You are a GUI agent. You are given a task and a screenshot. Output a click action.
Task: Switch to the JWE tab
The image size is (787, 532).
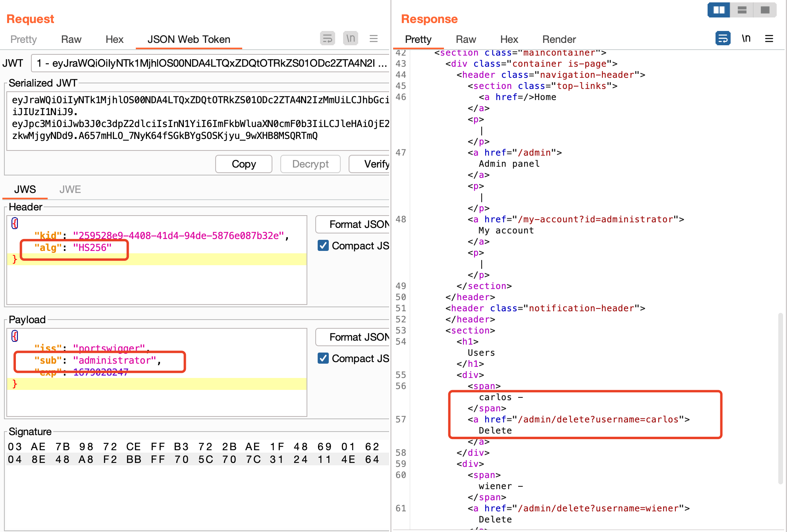(x=70, y=189)
